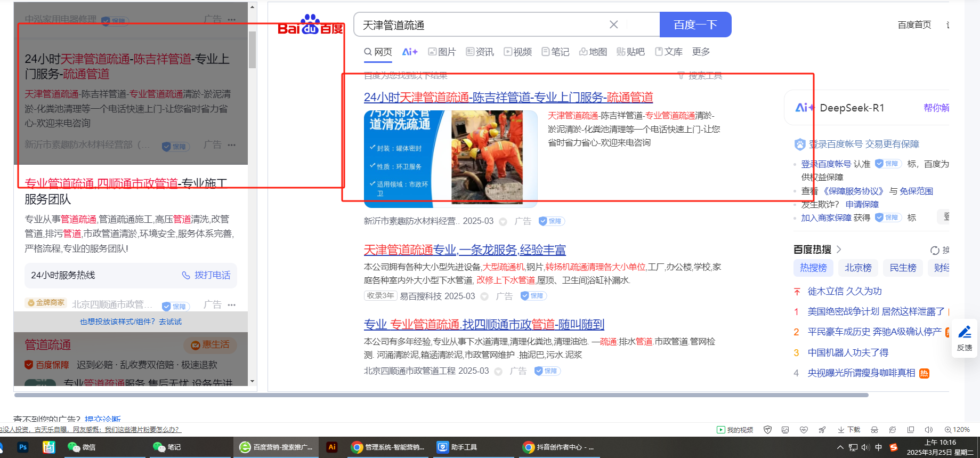Click the browser-mode switch icon in the status bar

pos(893,430)
